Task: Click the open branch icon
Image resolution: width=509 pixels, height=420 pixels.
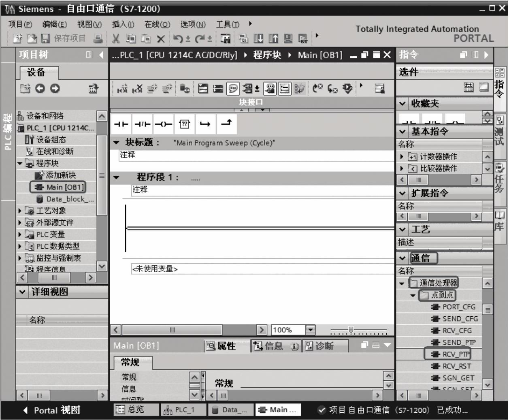Action: pyautogui.click(x=205, y=124)
